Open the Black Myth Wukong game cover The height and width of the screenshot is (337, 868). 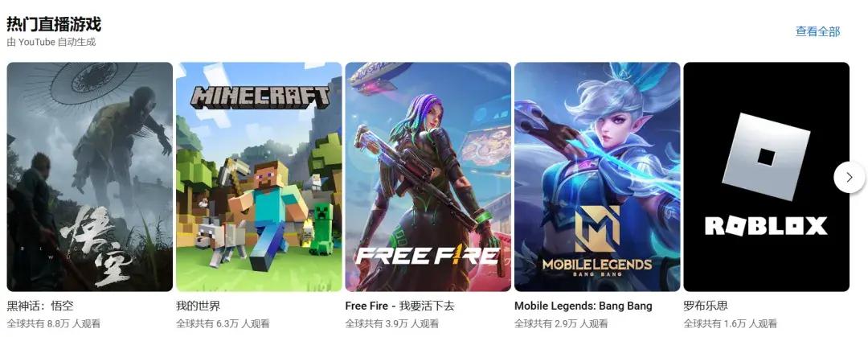90,177
